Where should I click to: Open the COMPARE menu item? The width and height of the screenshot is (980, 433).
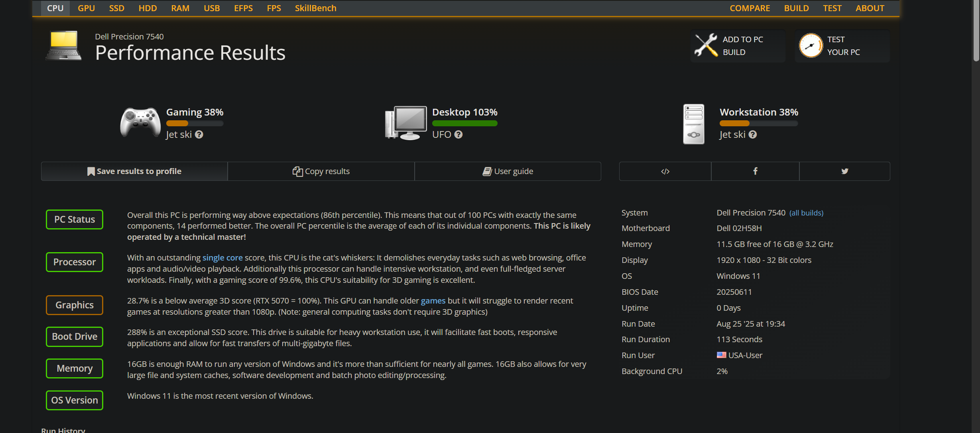pyautogui.click(x=750, y=8)
